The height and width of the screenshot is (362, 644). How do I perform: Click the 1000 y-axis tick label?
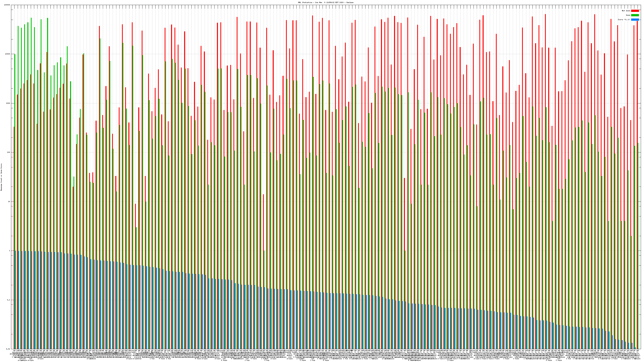point(8,103)
